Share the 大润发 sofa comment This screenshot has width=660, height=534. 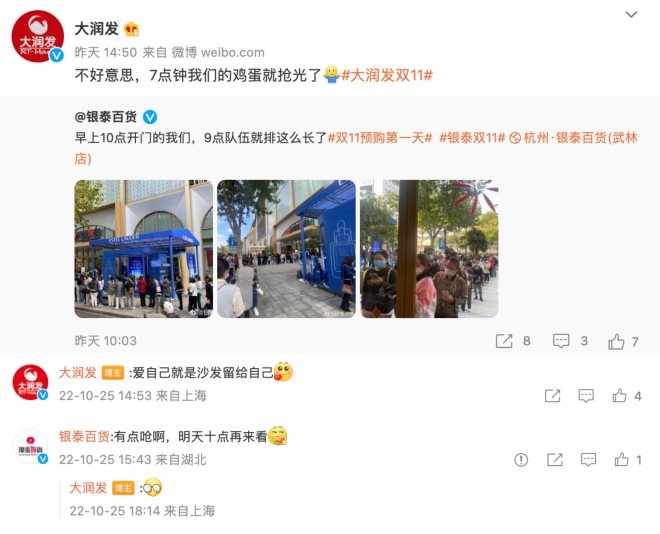click(552, 396)
